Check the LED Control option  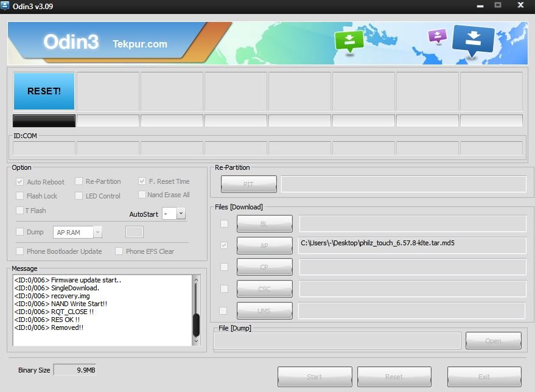coord(79,196)
